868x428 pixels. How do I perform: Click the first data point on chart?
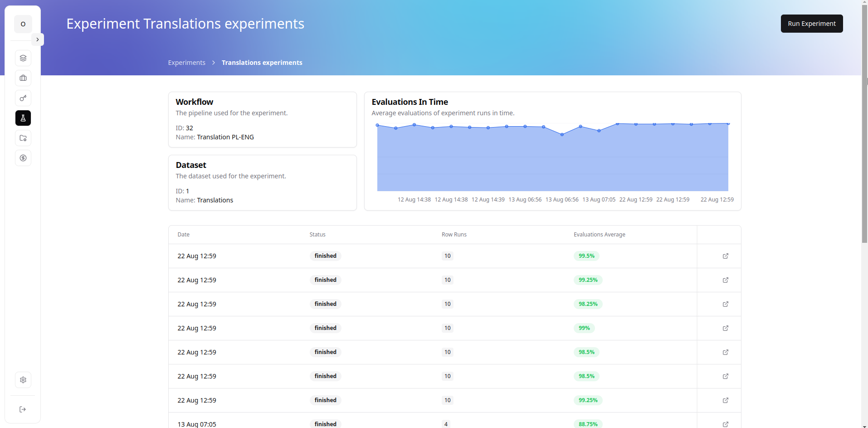pyautogui.click(x=377, y=125)
